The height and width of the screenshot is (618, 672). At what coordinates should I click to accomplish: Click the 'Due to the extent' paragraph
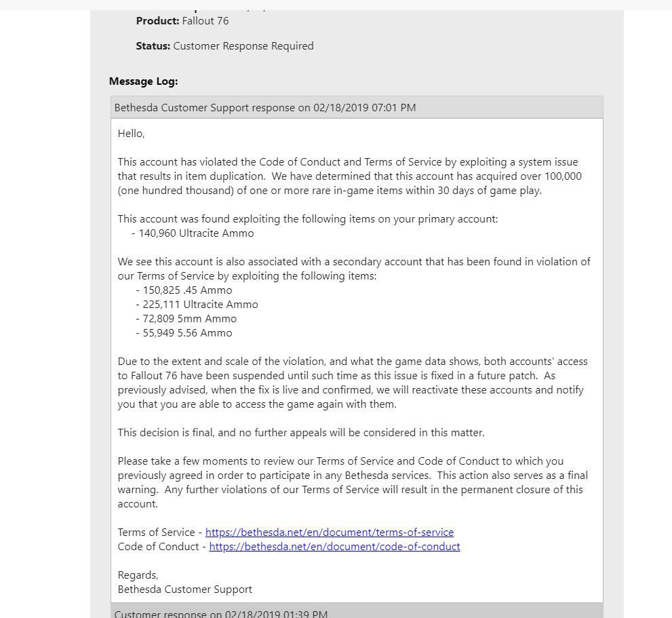[352, 383]
